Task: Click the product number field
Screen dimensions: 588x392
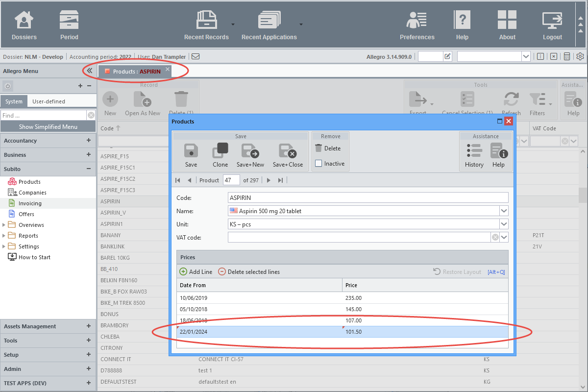Action: coord(231,180)
